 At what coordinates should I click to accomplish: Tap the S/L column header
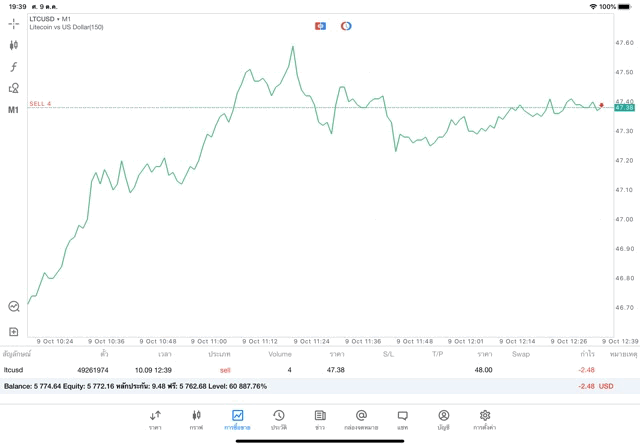tap(389, 354)
